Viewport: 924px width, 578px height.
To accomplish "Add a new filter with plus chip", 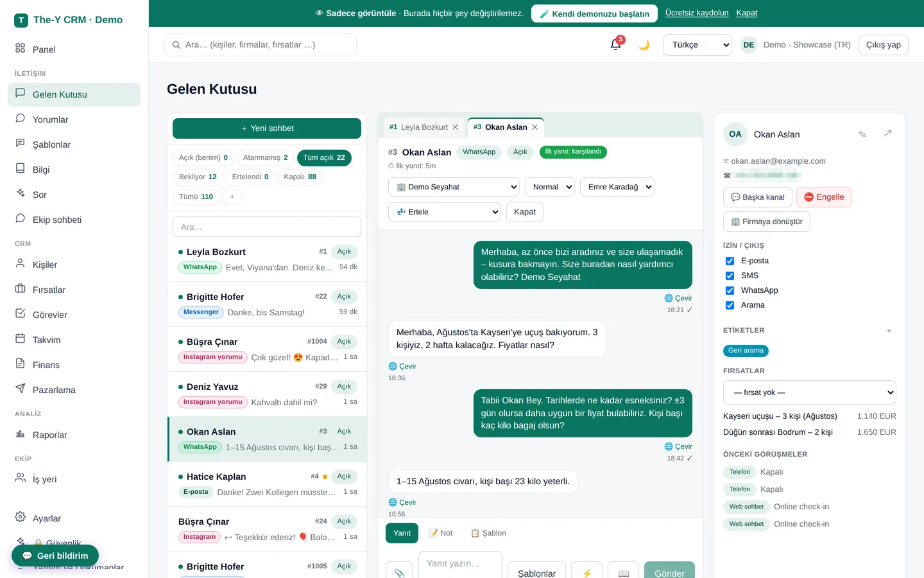I will tap(232, 197).
